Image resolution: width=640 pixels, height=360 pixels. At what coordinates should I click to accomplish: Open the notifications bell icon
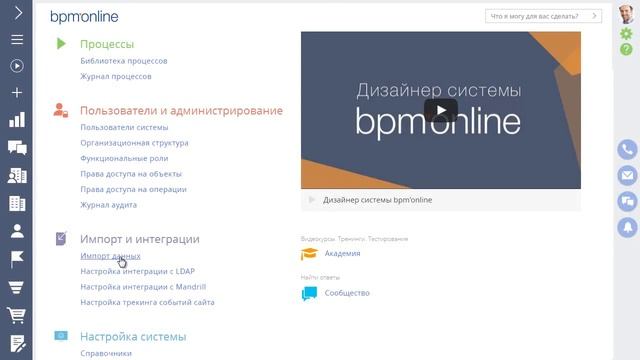point(627,227)
